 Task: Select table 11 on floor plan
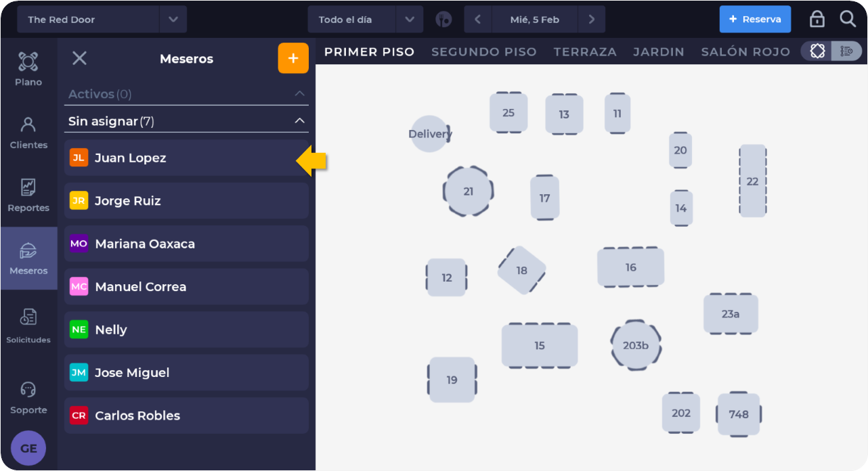click(x=617, y=113)
